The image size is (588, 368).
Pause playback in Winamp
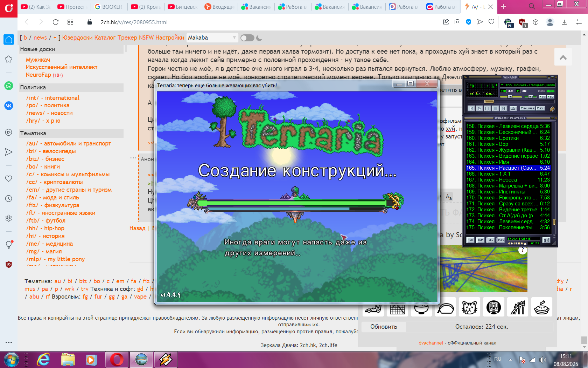coord(488,108)
